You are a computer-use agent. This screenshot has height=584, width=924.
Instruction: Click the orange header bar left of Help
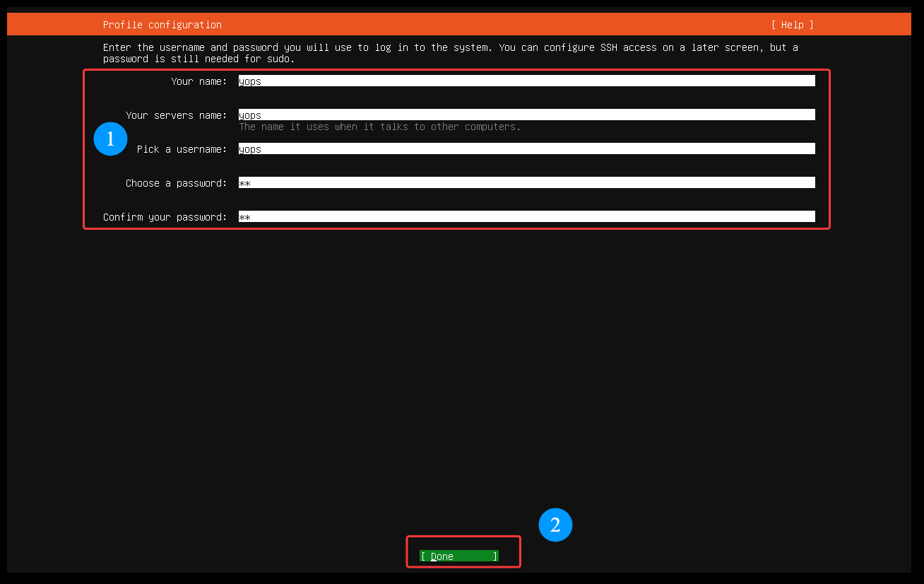(494, 25)
